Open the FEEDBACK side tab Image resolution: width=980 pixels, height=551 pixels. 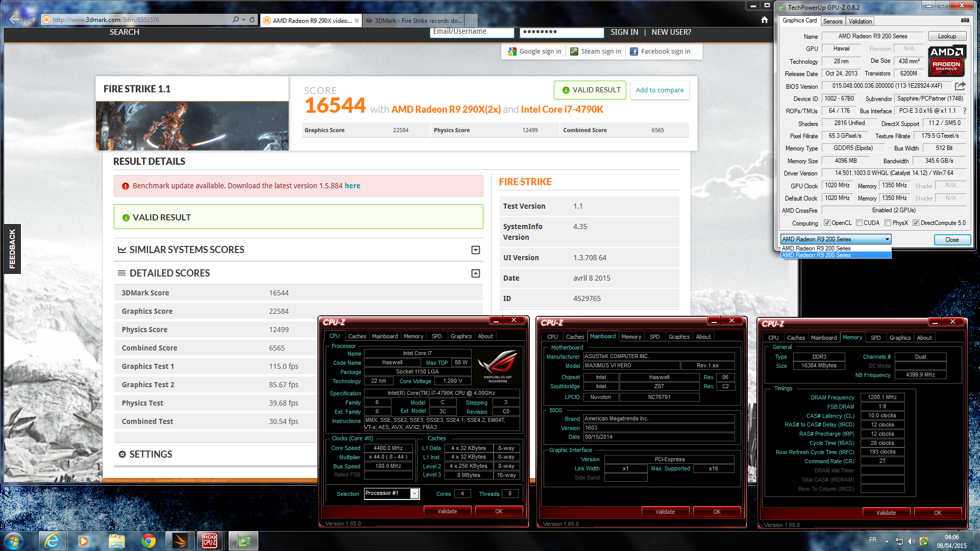(x=12, y=249)
